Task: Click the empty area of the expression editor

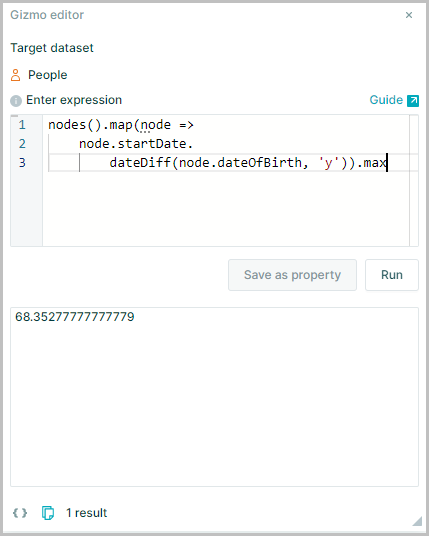Action: coord(226,209)
